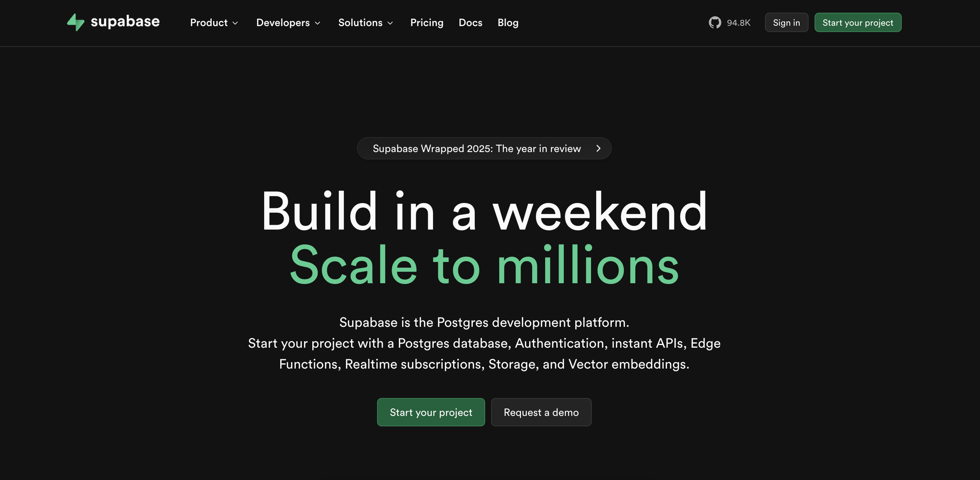Click the 94.8K GitHub star count
Image resolution: width=980 pixels, height=480 pixels.
[739, 23]
